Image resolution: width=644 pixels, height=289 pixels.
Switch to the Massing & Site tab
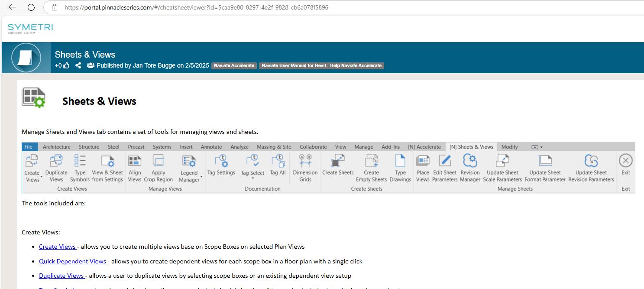274,147
